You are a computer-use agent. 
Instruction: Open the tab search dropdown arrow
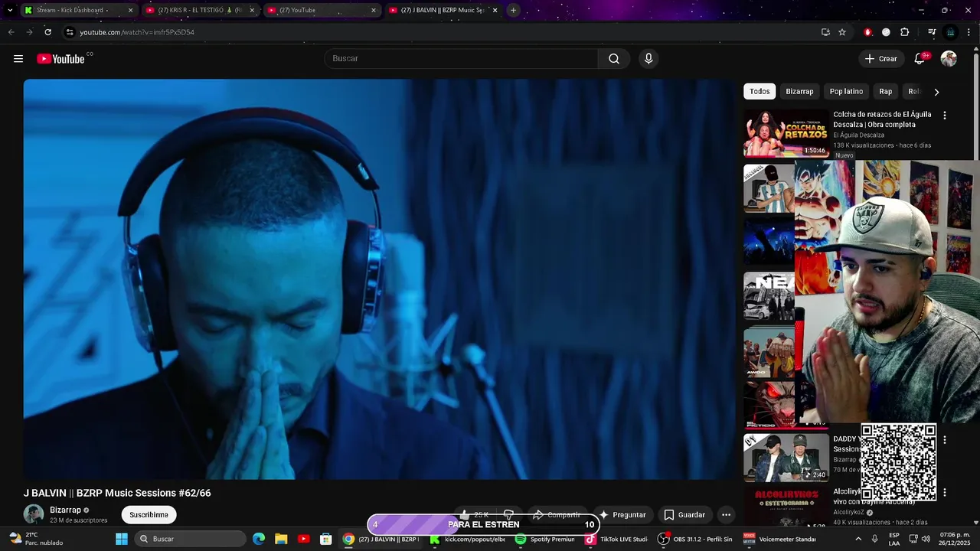pyautogui.click(x=10, y=10)
